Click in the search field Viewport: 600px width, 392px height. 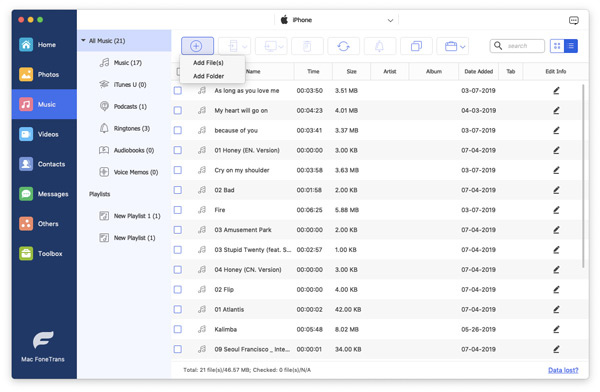pos(517,46)
